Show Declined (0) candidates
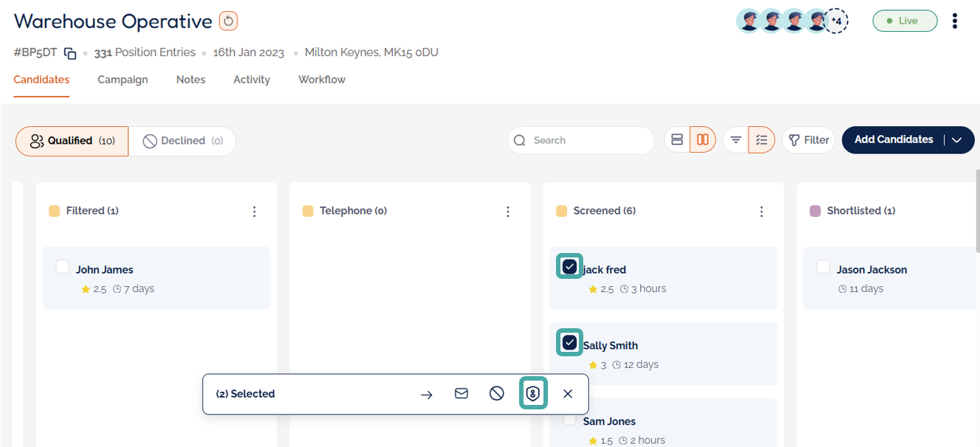The image size is (980, 447). [x=182, y=141]
